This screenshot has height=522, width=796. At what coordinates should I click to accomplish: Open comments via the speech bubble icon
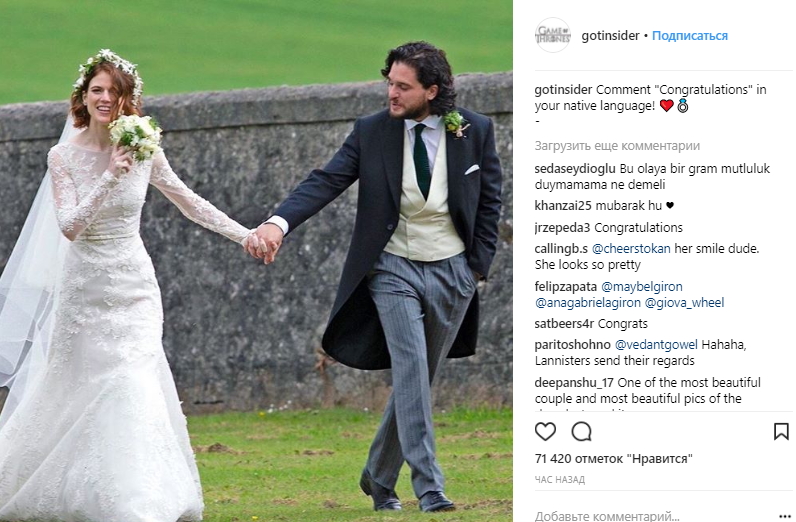[581, 432]
